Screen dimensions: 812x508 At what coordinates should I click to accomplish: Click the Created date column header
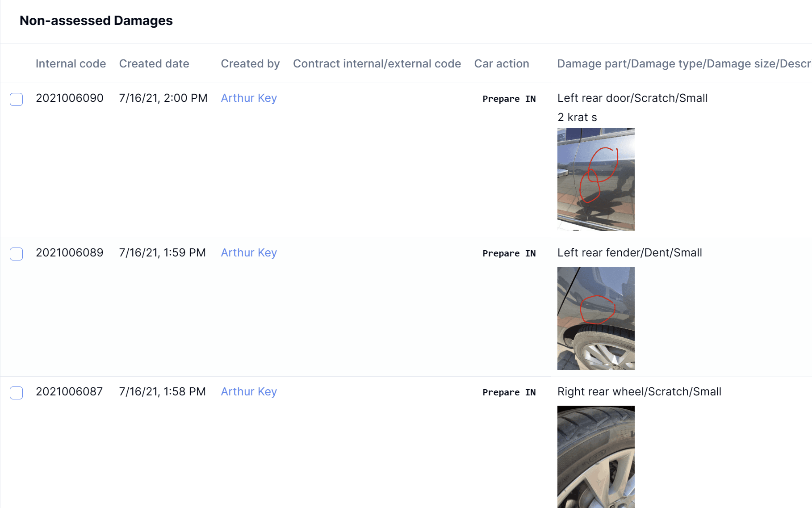click(154, 64)
